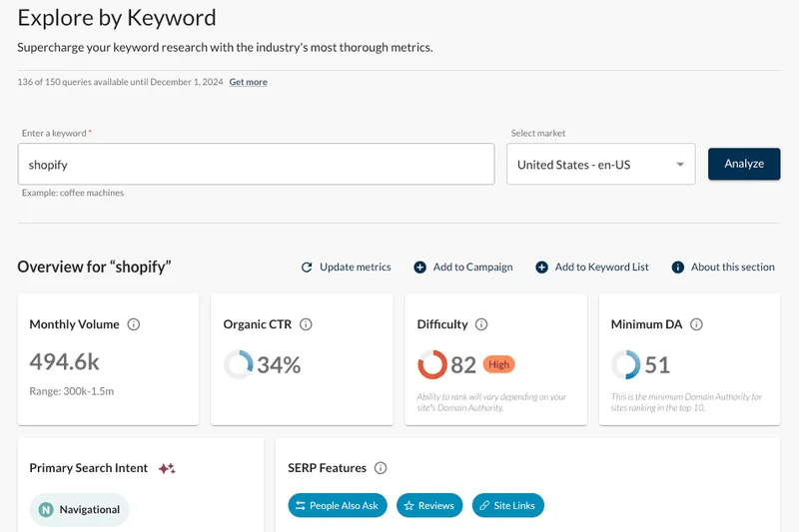
Task: Click the 34% Organic CTR value
Action: [x=279, y=365]
